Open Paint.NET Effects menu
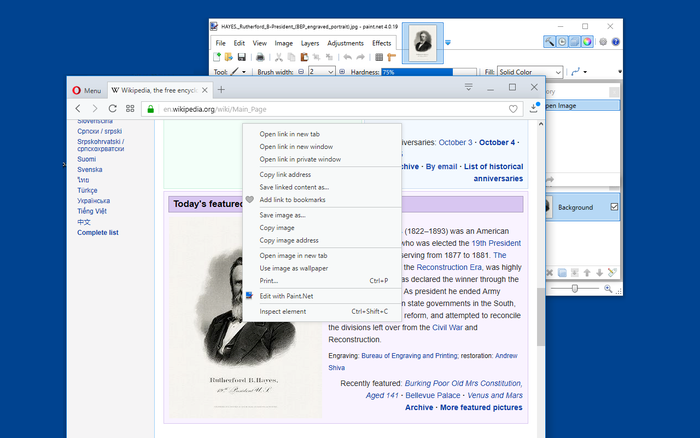700x438 pixels. 381,43
